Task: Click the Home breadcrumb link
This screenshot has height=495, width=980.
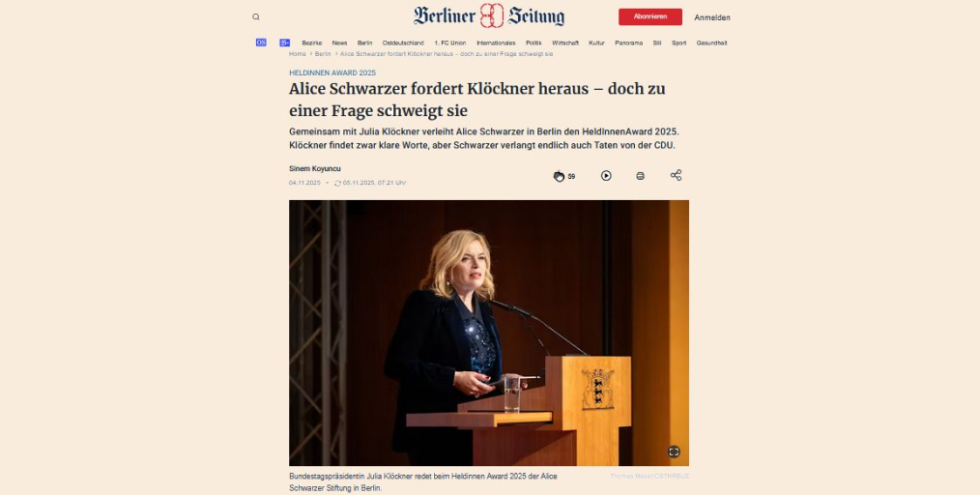Action: pyautogui.click(x=298, y=54)
